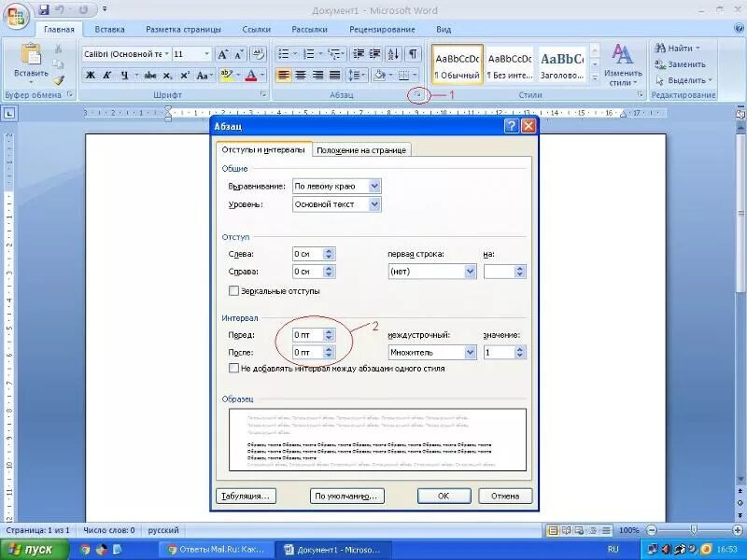Screen dimensions: 747x560
Task: Apply superscript formatting
Action: point(185,76)
